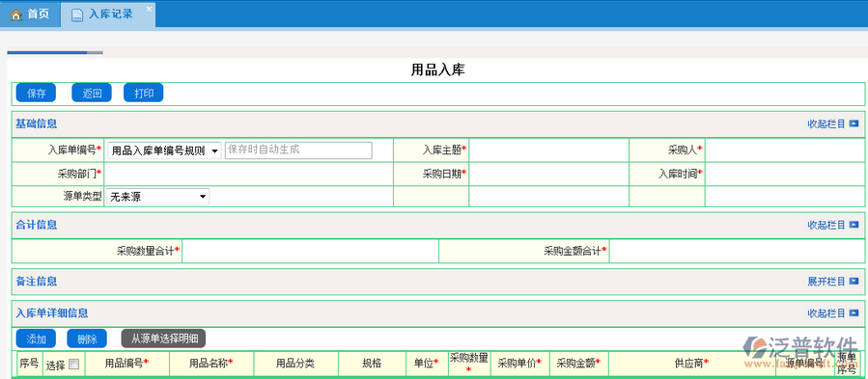The height and width of the screenshot is (379, 868).
Task: Expand the 备注信息 section arrow icon
Action: coord(854,281)
